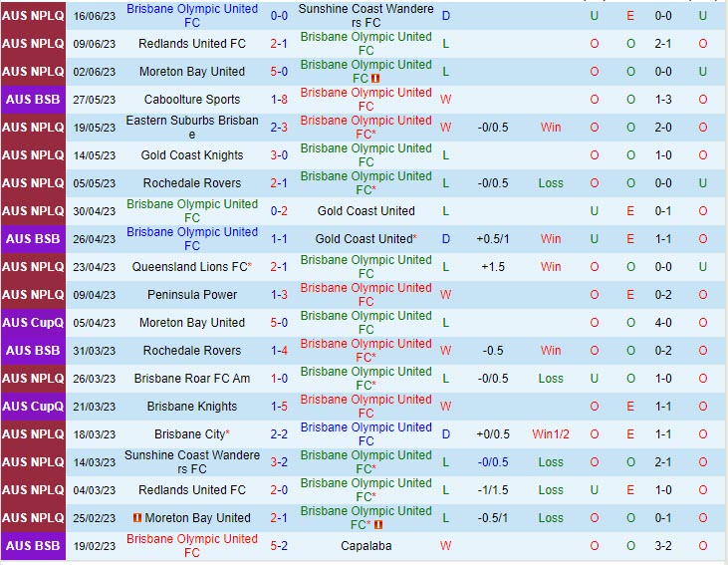Click the 2-2 score for Brisbane City
The width and height of the screenshot is (728, 565).
(279, 434)
